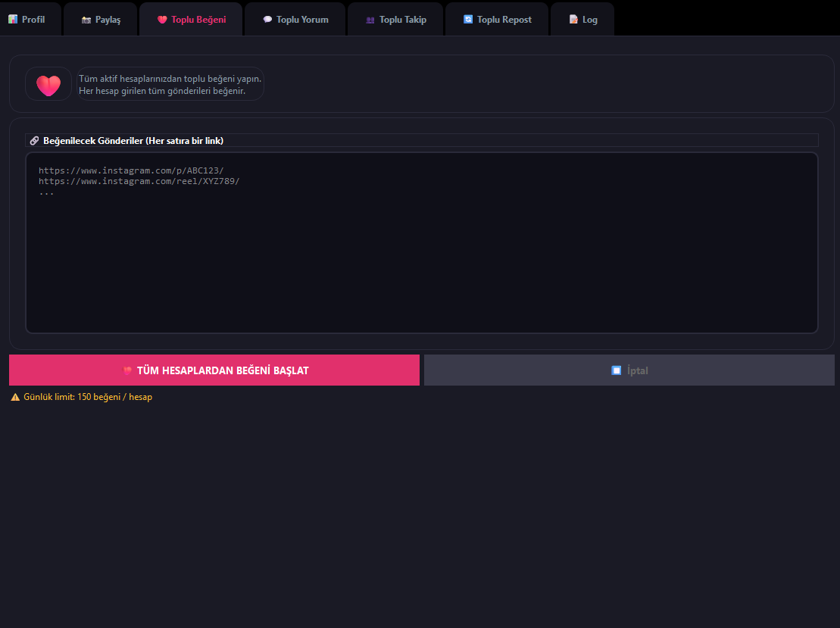Screen dimensions: 840x628
Task: Click the heart icon on Toplu Beğeni tab
Action: [162, 20]
